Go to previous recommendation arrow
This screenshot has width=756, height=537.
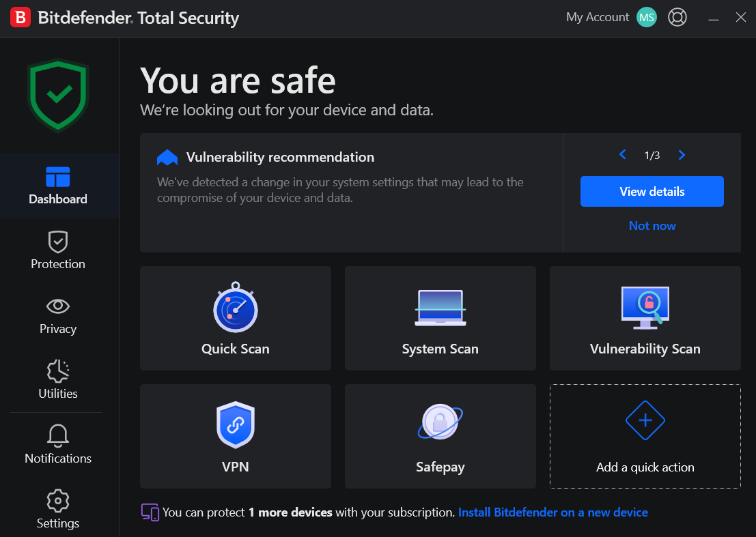tap(622, 155)
